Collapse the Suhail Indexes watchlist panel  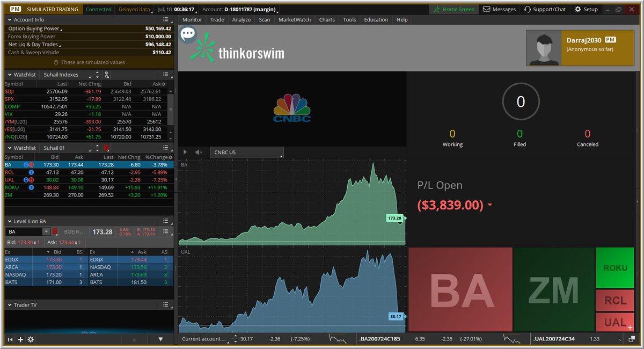point(9,75)
